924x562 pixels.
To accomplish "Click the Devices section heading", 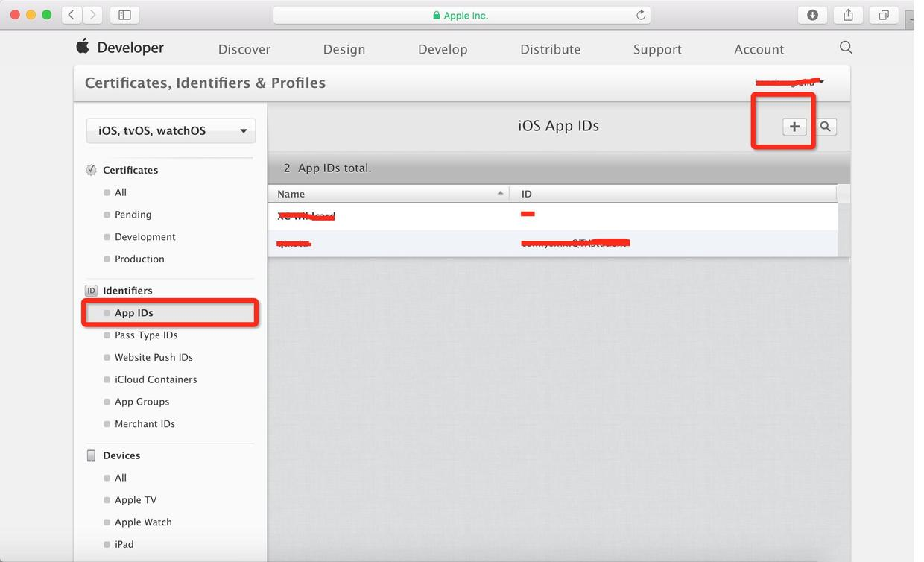I will 121,455.
